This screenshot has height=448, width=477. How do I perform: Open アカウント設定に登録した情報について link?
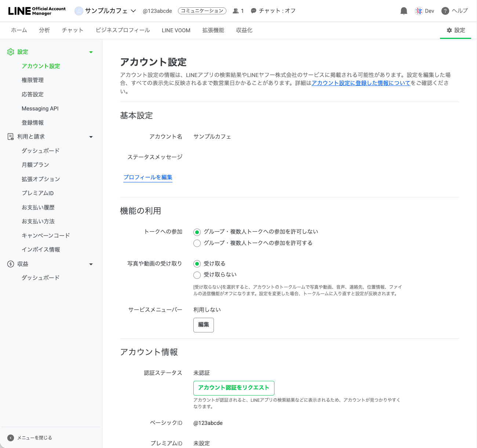tap(361, 83)
